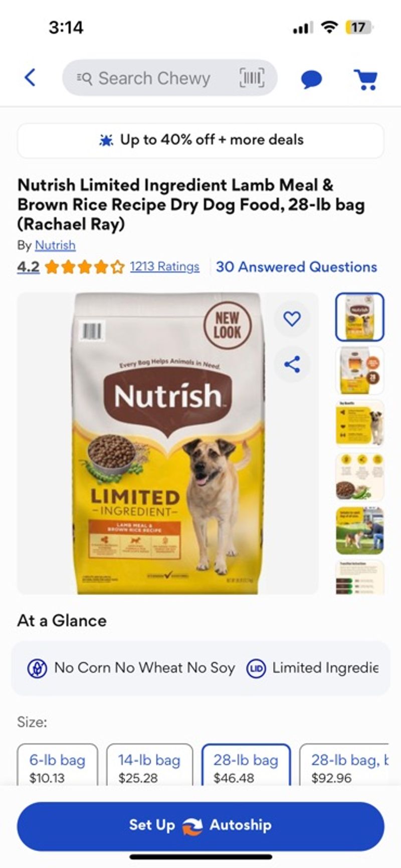401x868 pixels.
Task: Tap the share icon
Action: [x=292, y=364]
